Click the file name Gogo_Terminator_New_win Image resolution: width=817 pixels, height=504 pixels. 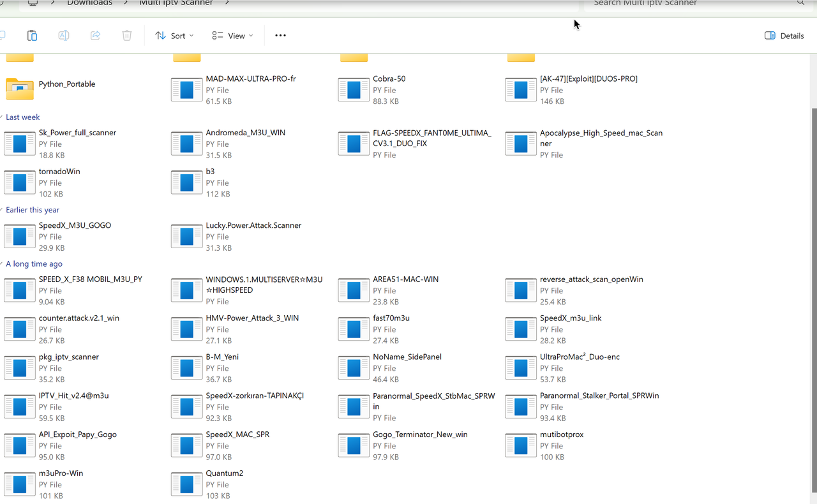click(420, 435)
